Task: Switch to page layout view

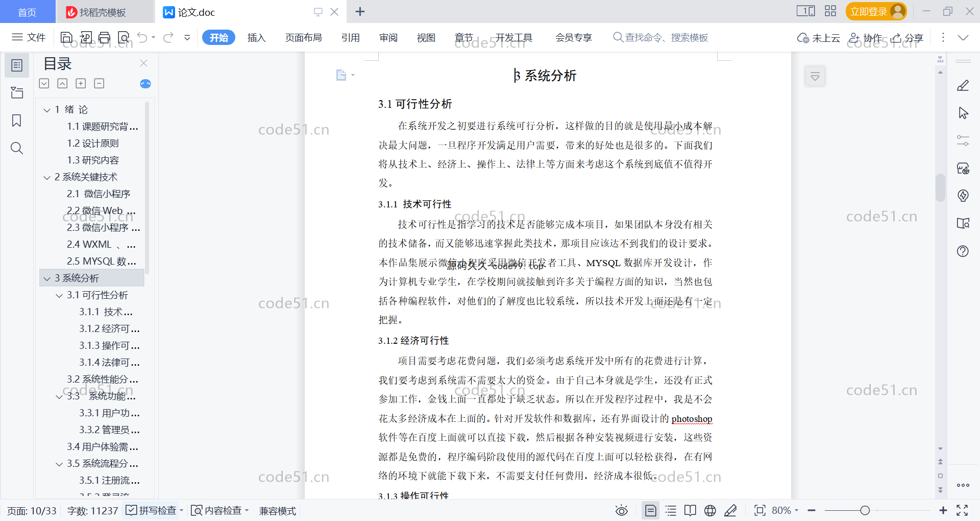Action: (650, 510)
